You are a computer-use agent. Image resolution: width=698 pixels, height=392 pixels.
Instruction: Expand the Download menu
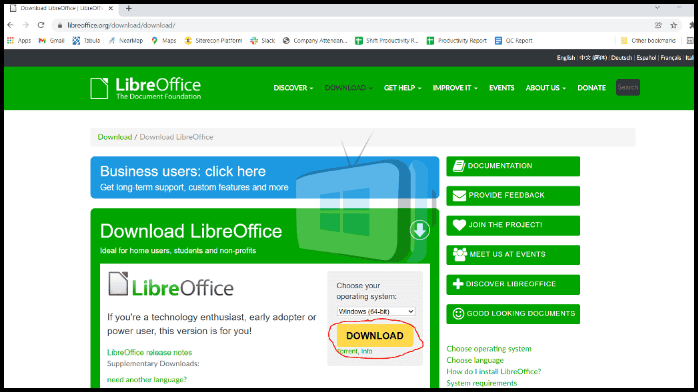pos(348,88)
